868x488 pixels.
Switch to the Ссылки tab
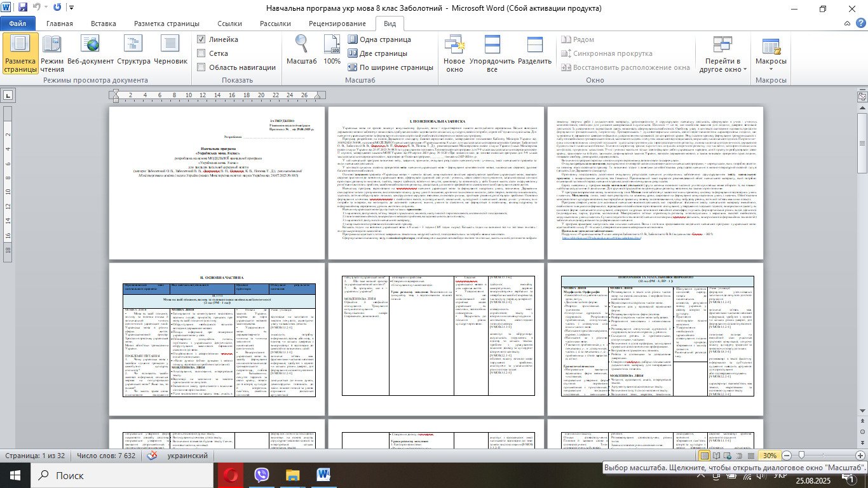pos(230,24)
